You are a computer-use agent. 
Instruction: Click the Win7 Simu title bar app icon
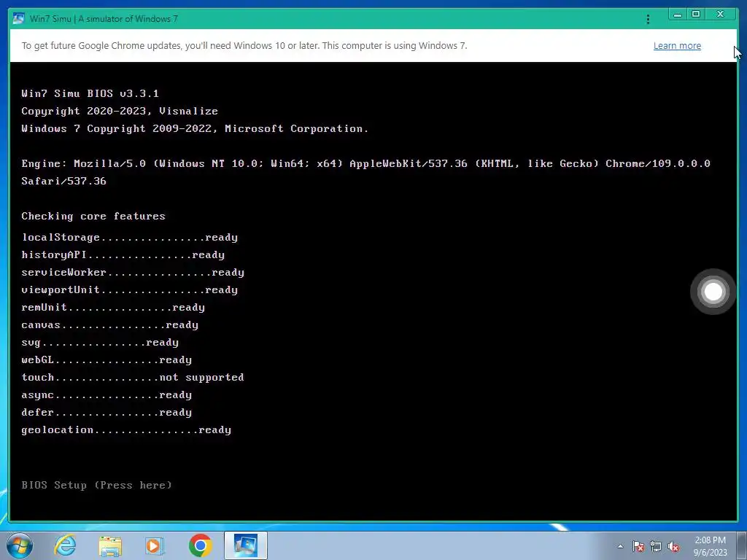coord(18,18)
